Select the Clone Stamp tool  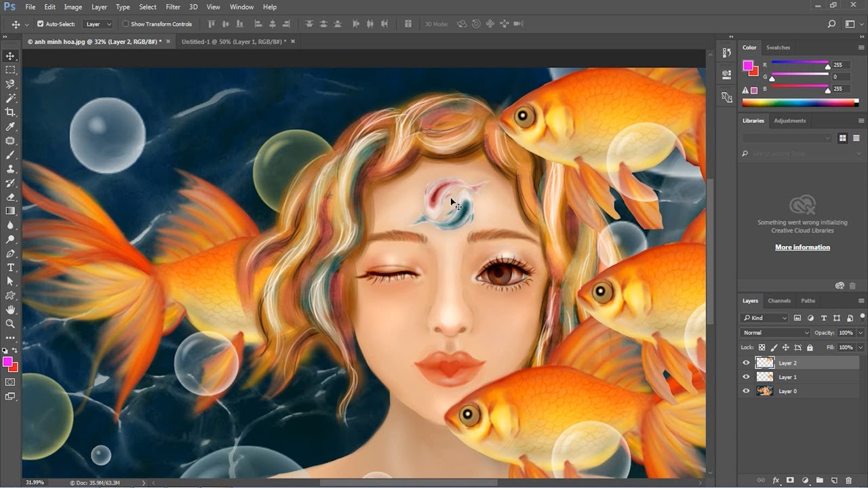coord(10,169)
